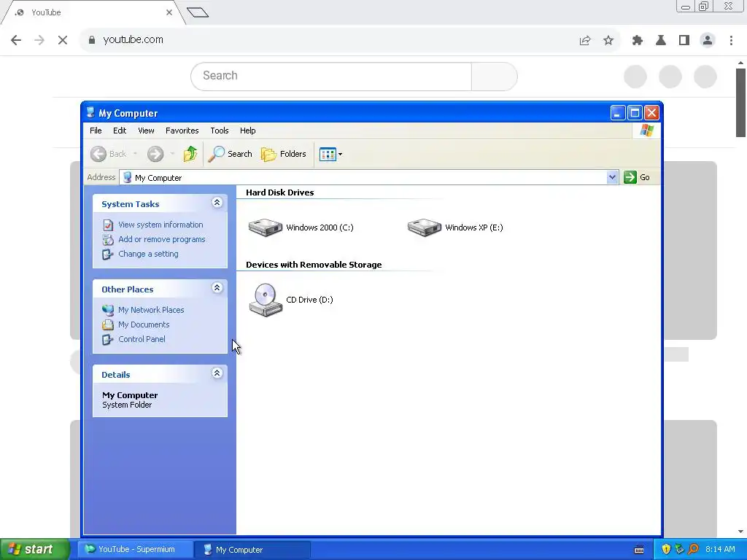Click the 8:14 AM system clock
The width and height of the screenshot is (747, 560).
720,550
